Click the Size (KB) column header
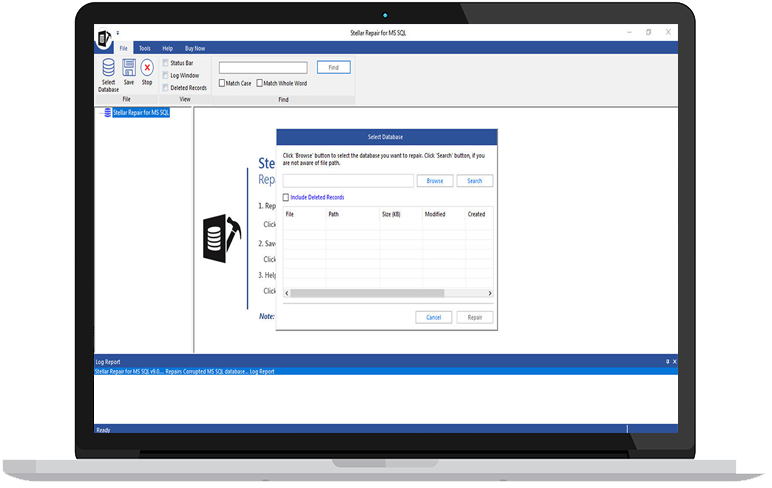 pos(401,214)
